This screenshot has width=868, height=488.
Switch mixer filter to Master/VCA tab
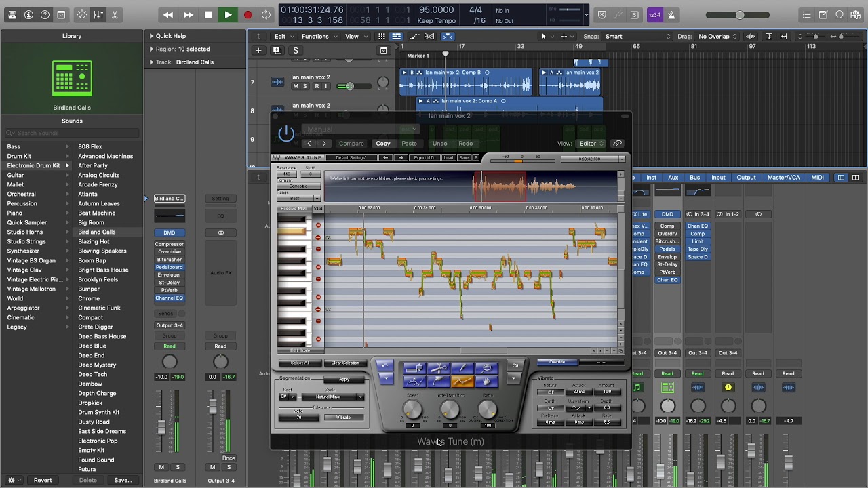[783, 178]
